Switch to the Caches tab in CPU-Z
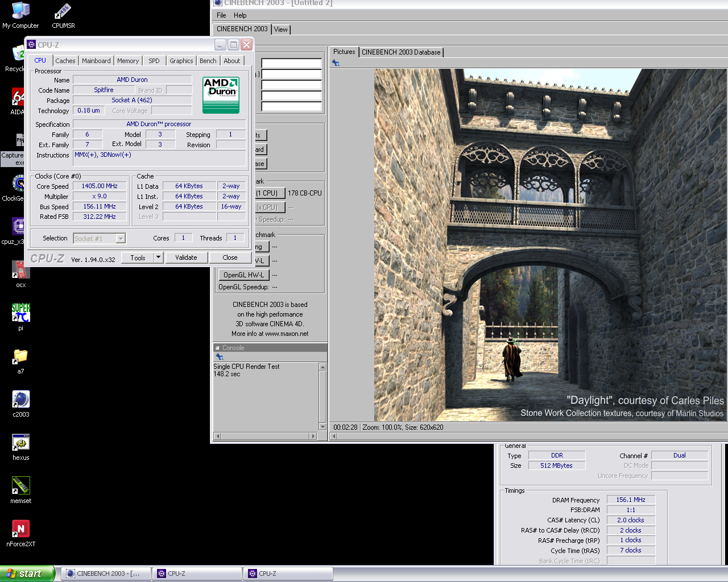This screenshot has width=728, height=582. click(65, 61)
